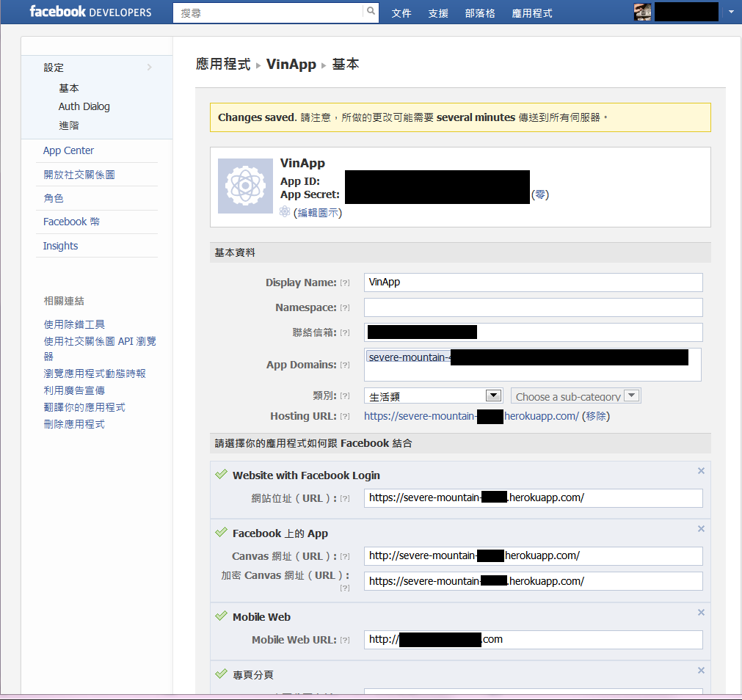The height and width of the screenshot is (700, 742).
Task: Focus the App Domains field
Action: tap(532, 365)
